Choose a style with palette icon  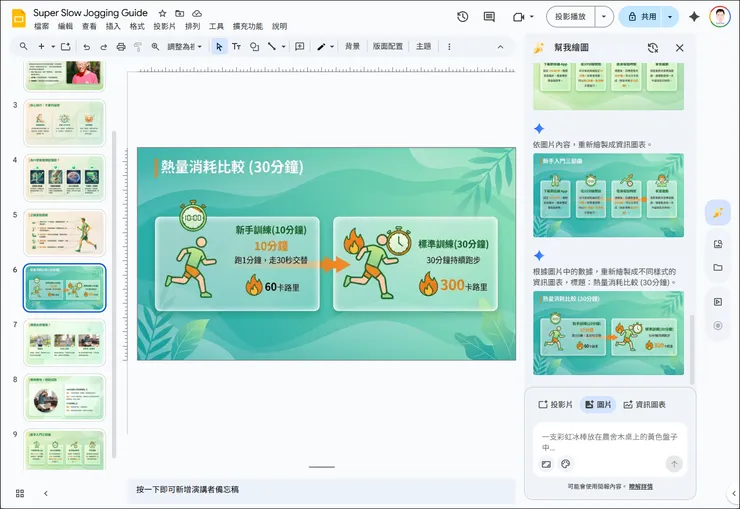pyautogui.click(x=565, y=464)
